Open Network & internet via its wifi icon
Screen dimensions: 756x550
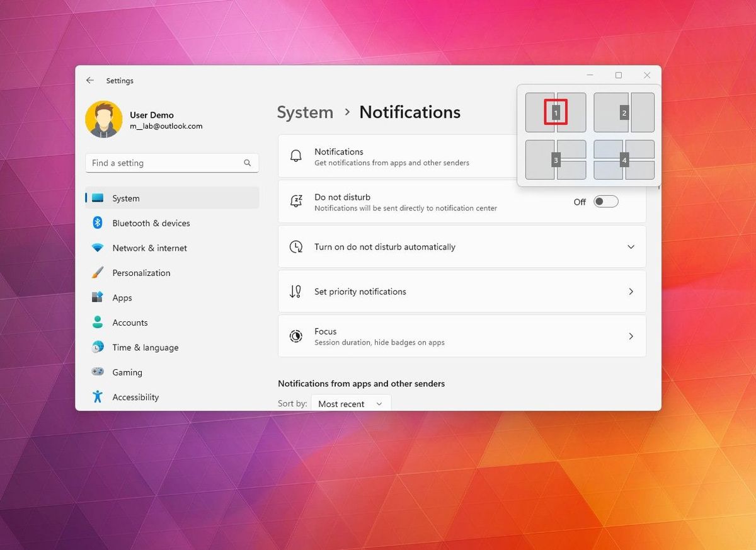(x=99, y=248)
